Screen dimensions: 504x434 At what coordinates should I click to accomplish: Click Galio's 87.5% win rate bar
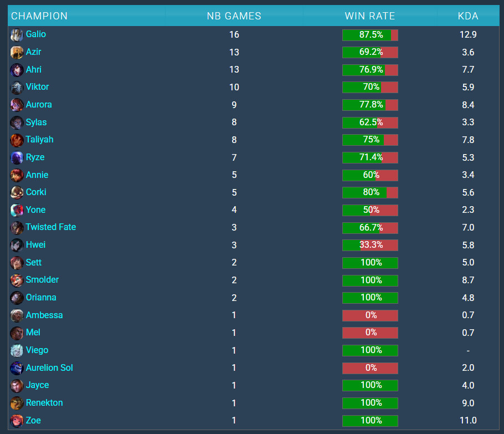coord(371,35)
